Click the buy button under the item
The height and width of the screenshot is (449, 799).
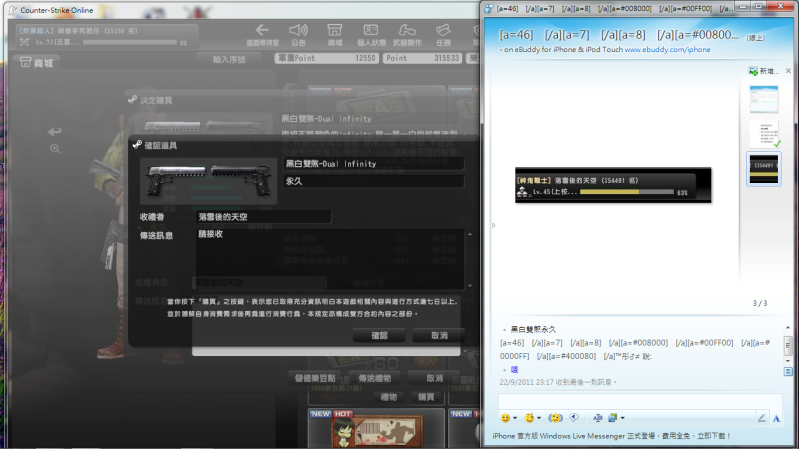click(426, 397)
